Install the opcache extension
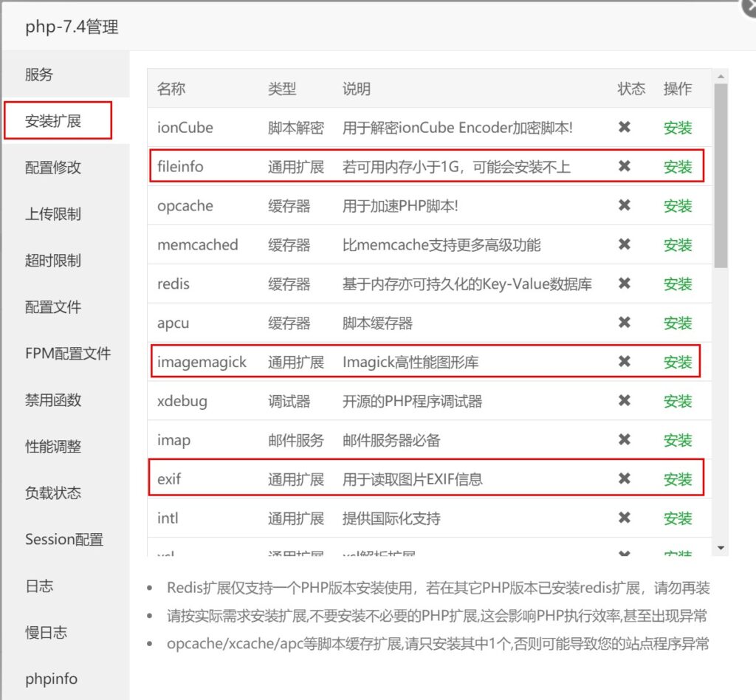Image resolution: width=756 pixels, height=700 pixels. click(677, 206)
